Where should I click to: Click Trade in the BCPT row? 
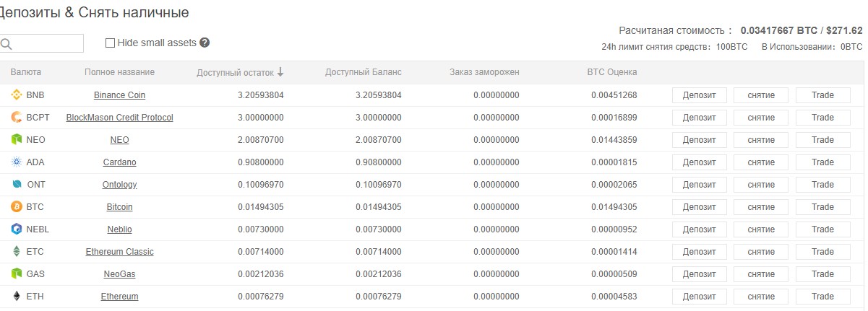coord(823,118)
